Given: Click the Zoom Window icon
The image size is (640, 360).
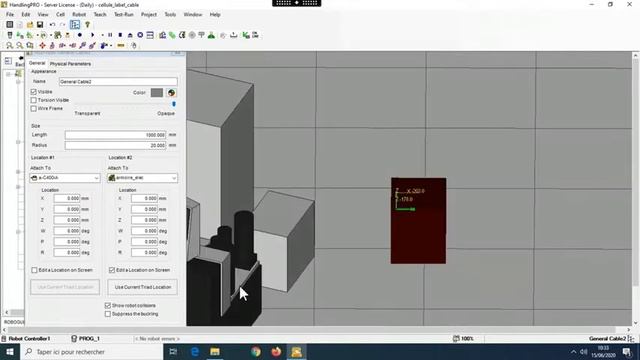Looking at the screenshot, I should pyautogui.click(x=30, y=45).
